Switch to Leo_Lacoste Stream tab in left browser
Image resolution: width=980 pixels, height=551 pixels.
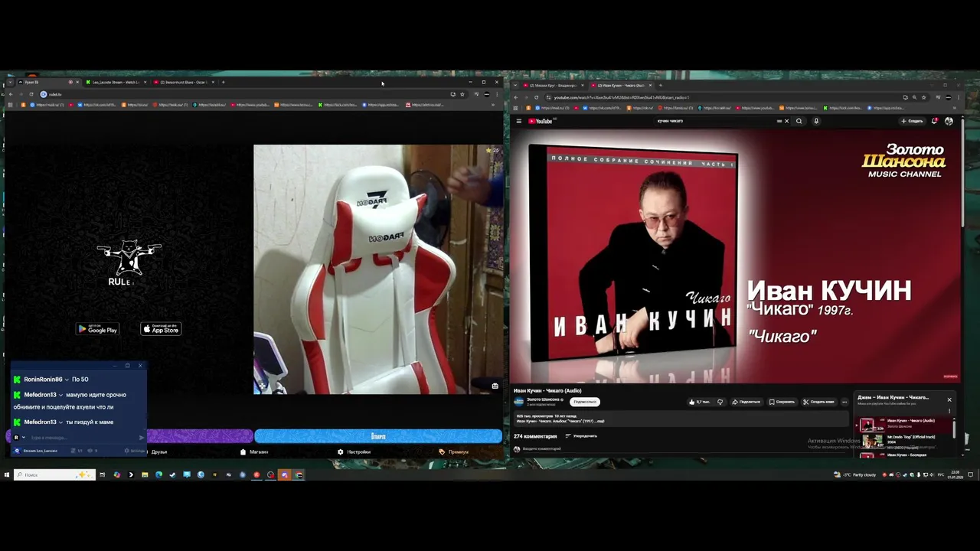click(x=115, y=82)
